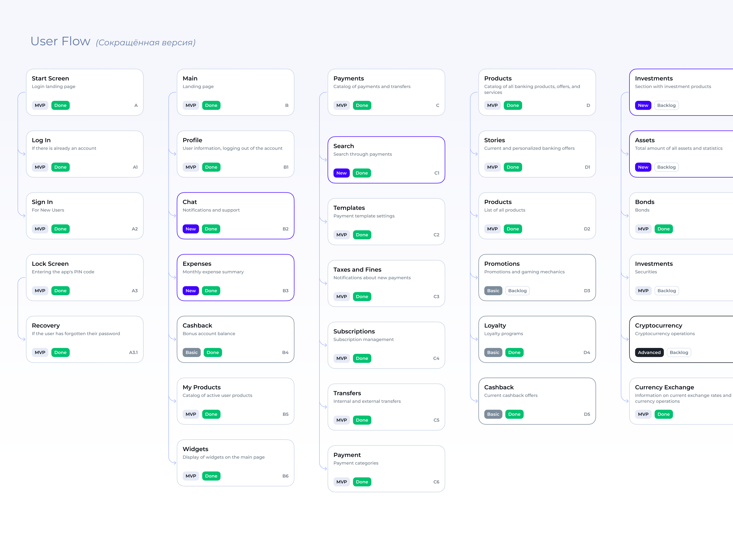Click the Basic tag on Loyalty card
Image resolution: width=733 pixels, height=560 pixels.
pyautogui.click(x=493, y=352)
